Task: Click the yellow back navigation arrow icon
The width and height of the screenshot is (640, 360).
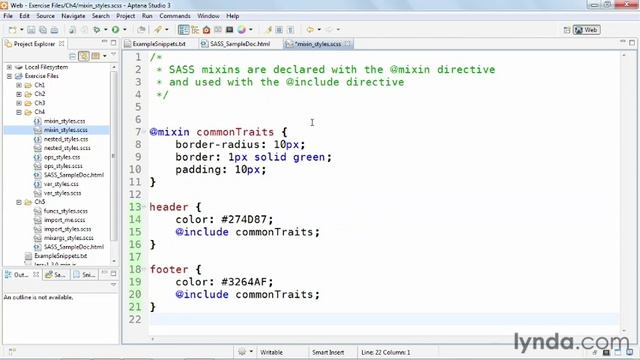Action: pyautogui.click(x=310, y=29)
